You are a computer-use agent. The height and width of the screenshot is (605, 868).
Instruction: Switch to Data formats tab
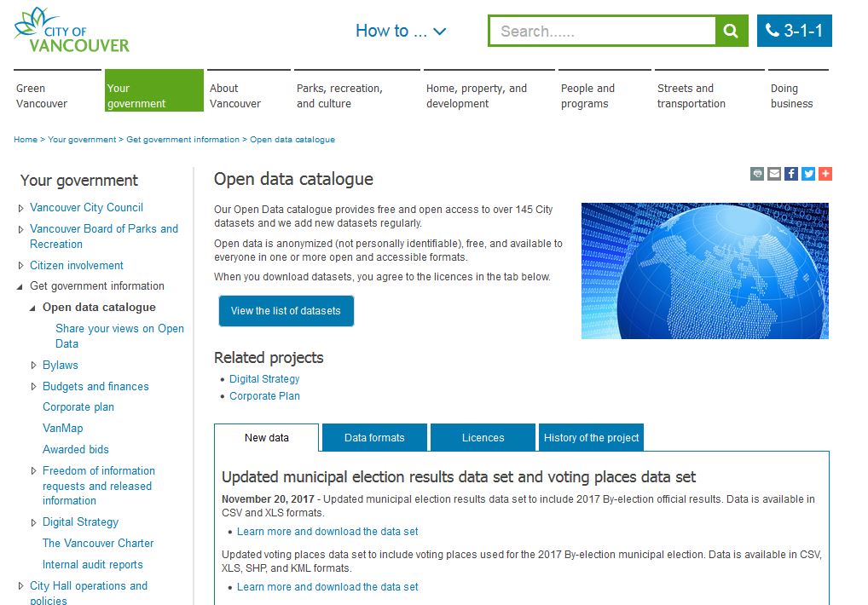375,437
